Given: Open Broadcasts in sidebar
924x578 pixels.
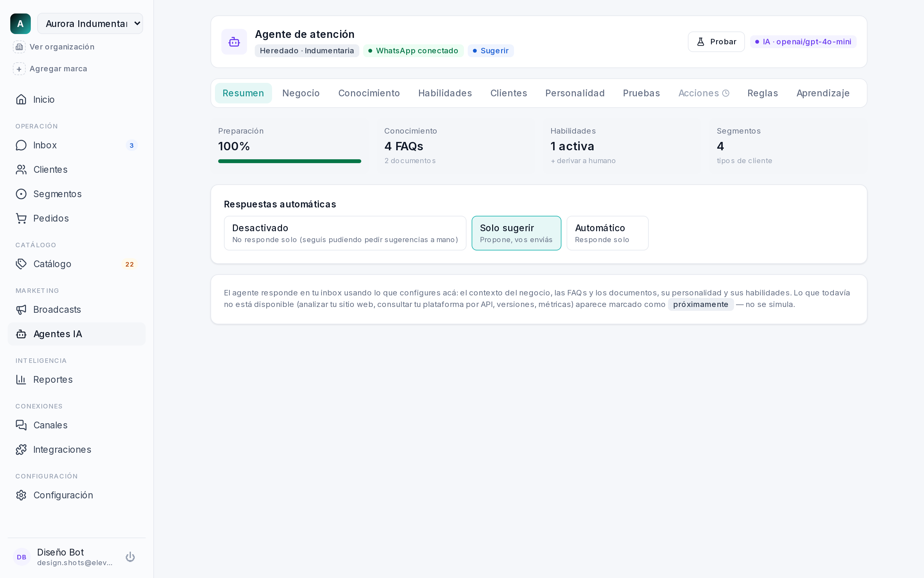Looking at the screenshot, I should (x=76, y=310).
